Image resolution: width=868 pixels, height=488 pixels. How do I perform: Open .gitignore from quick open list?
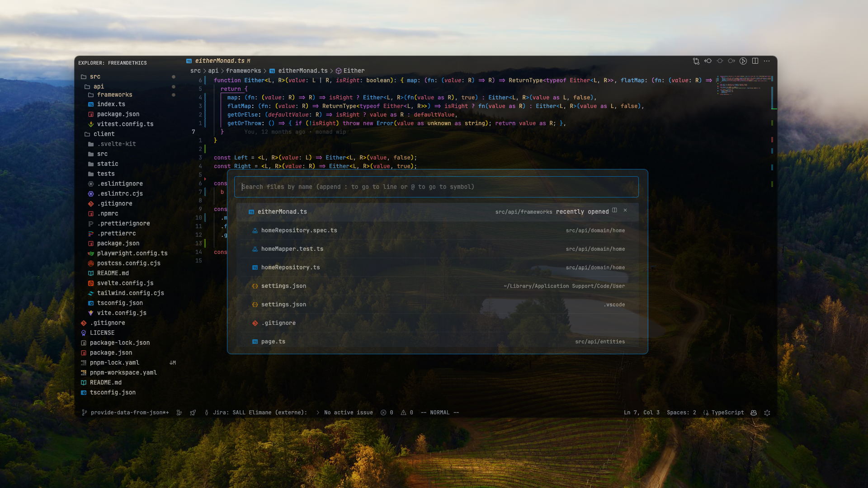(x=437, y=323)
